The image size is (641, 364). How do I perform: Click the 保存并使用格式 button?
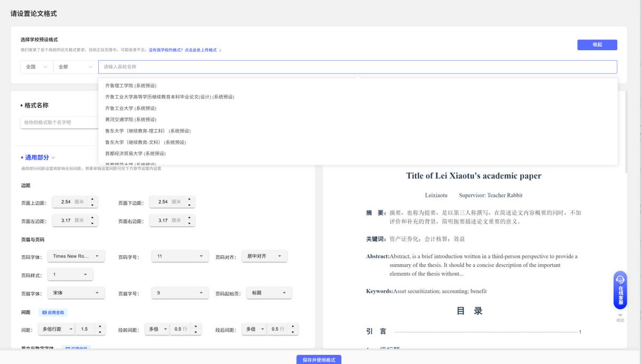click(x=319, y=360)
